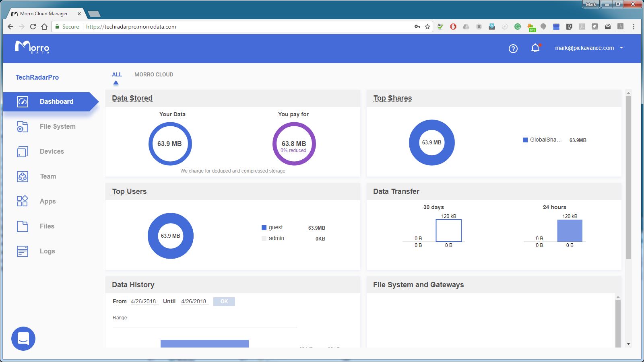Bookmark this page with the star icon
The width and height of the screenshot is (644, 362).
[427, 27]
